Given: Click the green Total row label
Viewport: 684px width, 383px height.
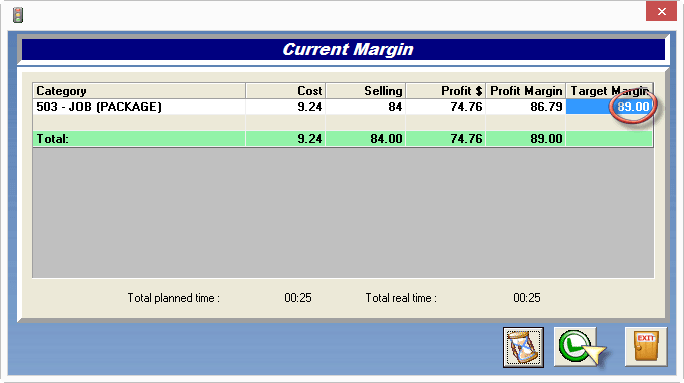Looking at the screenshot, I should (x=52, y=139).
